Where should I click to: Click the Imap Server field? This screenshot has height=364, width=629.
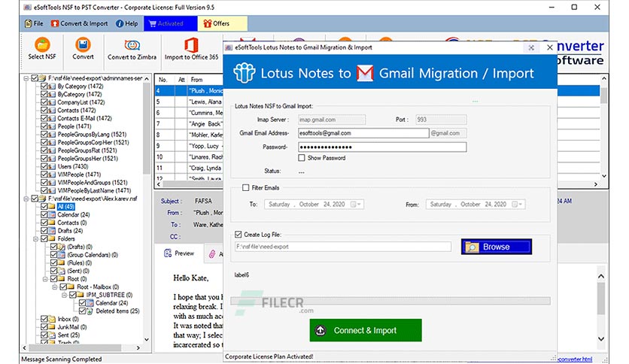tap(332, 120)
